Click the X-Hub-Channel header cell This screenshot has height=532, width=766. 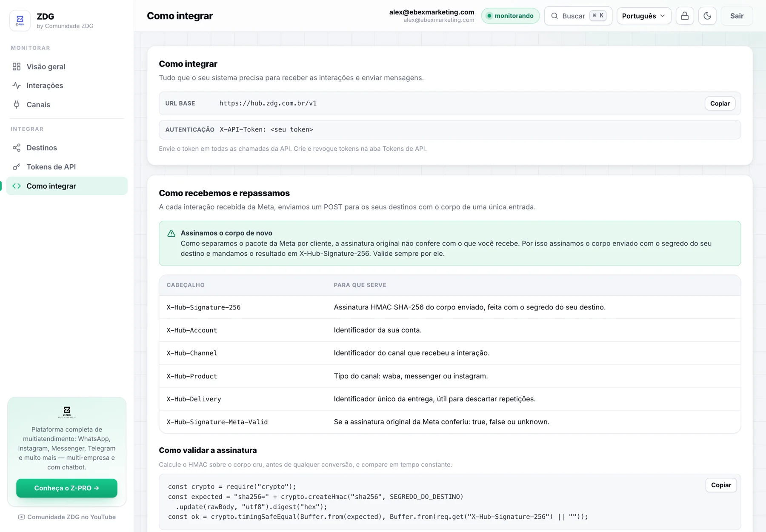point(192,353)
